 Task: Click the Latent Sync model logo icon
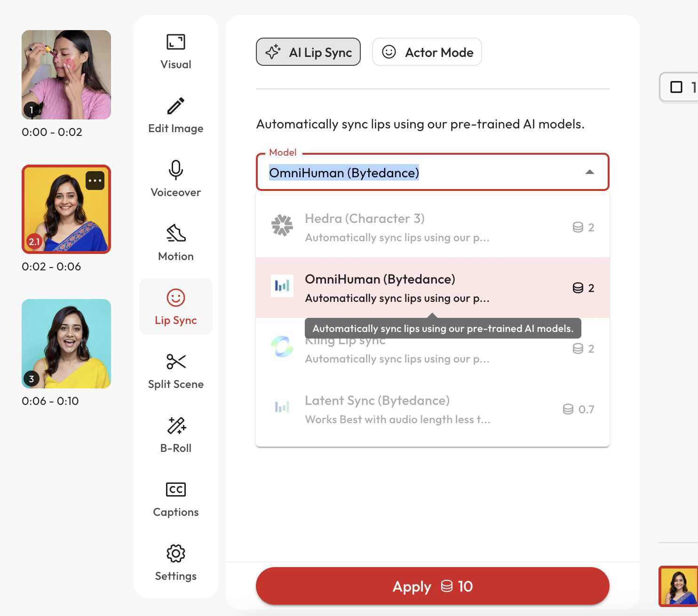point(282,407)
